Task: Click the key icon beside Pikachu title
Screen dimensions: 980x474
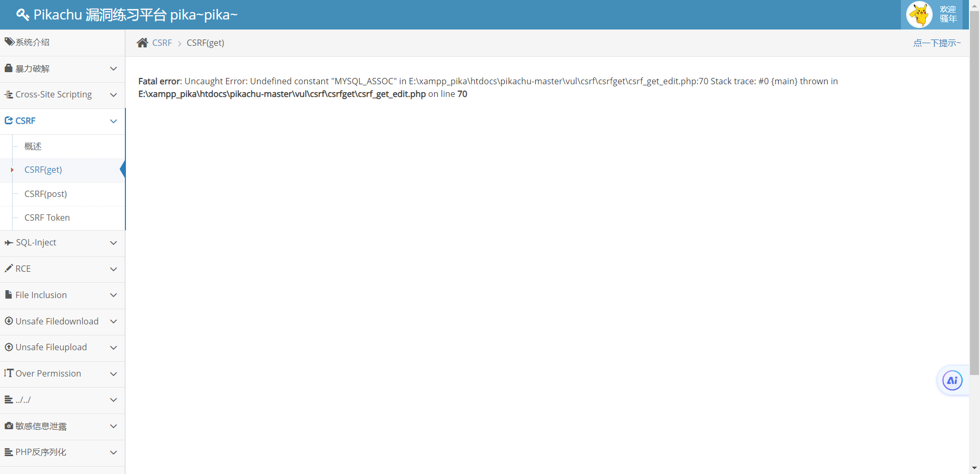Action: [23, 14]
